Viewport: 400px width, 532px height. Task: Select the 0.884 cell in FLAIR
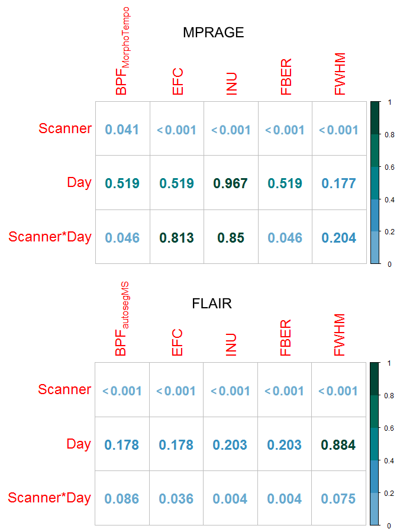(338, 444)
